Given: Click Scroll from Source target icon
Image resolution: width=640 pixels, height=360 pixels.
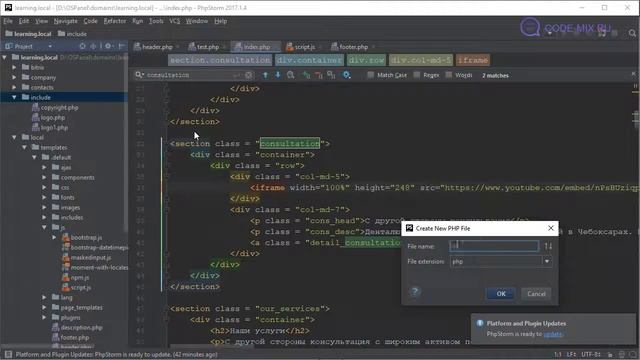Looking at the screenshot, I should point(82,46).
